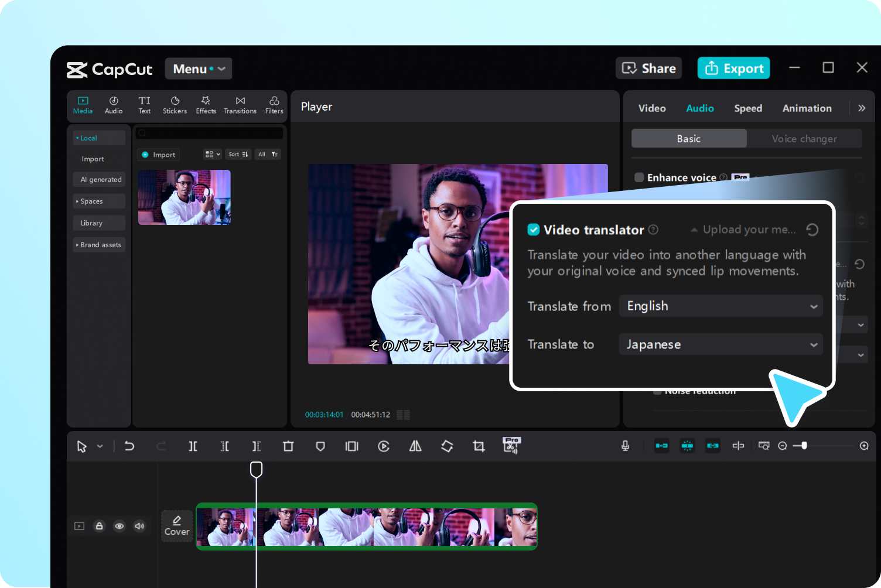This screenshot has width=881, height=588.
Task: Mirror the clip horizontally
Action: 415,446
